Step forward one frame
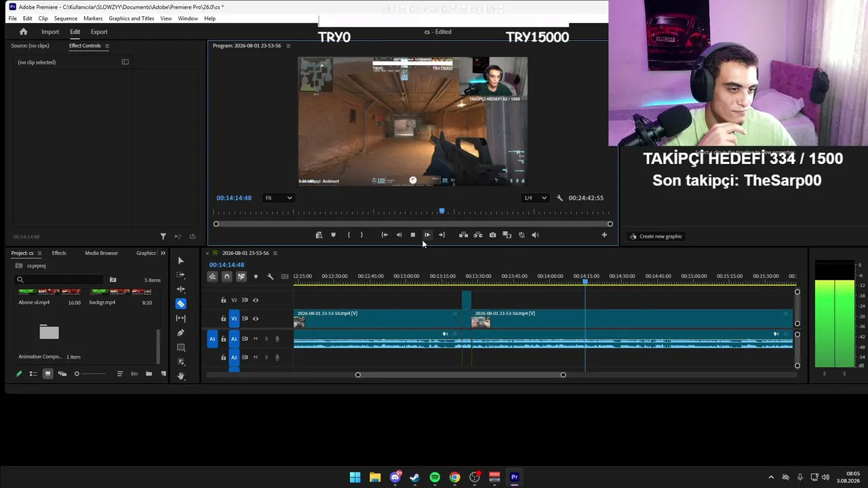868x488 pixels. tap(427, 235)
